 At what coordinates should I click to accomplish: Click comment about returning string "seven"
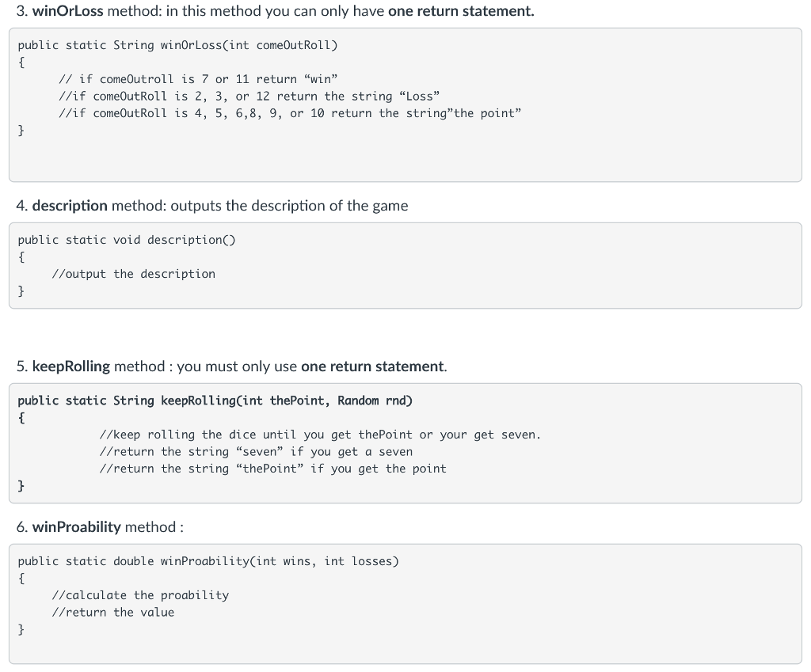[256, 452]
